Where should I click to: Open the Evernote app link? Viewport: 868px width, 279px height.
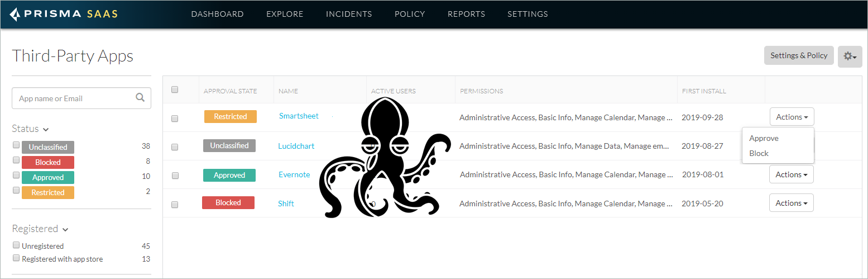294,174
